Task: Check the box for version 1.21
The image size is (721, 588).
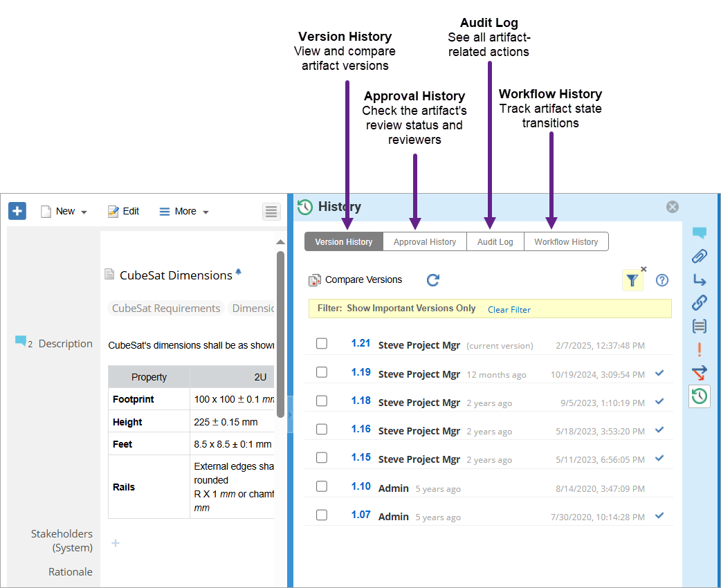Action: tap(322, 344)
